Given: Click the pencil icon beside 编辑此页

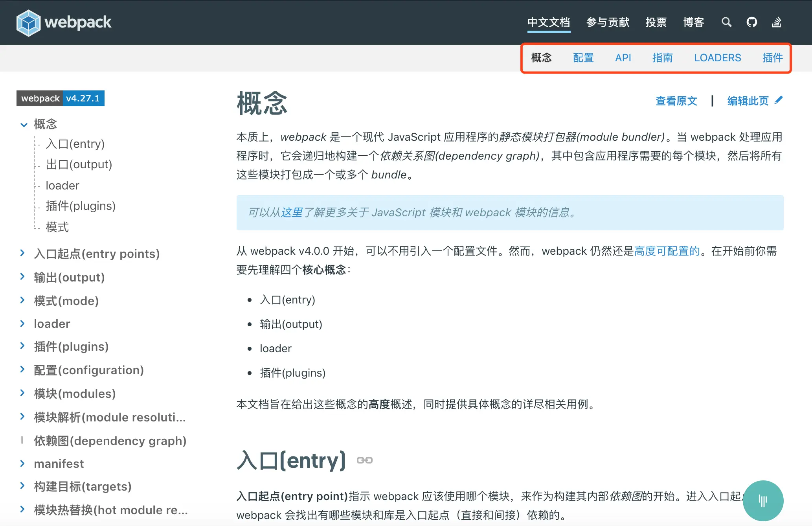Looking at the screenshot, I should [778, 100].
